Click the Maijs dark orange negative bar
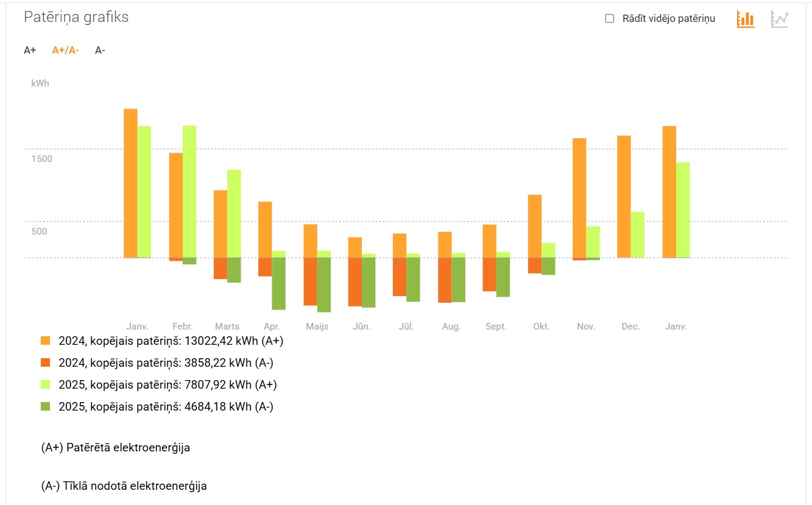Screen dimensions: 812x505 pyautogui.click(x=310, y=281)
